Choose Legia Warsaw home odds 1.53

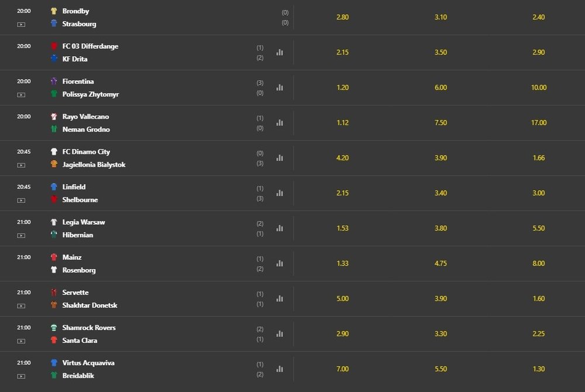click(x=342, y=228)
